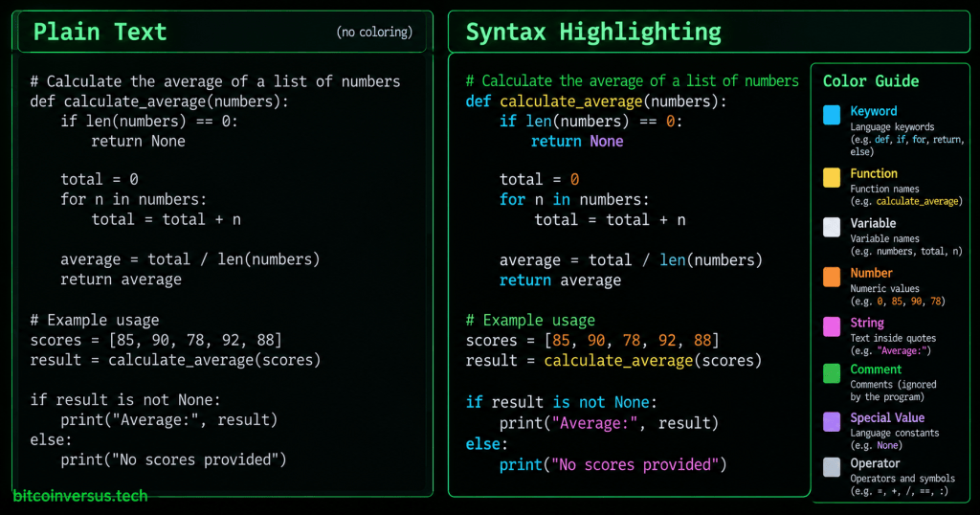Click the purple Special Value color swatch
The width and height of the screenshot is (980, 515).
(832, 421)
